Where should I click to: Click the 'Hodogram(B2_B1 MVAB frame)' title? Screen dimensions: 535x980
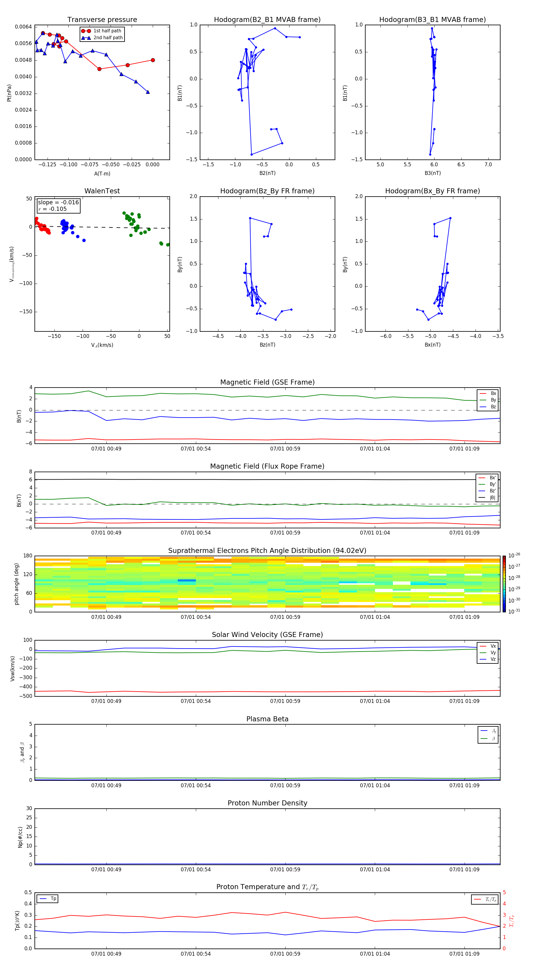point(267,20)
